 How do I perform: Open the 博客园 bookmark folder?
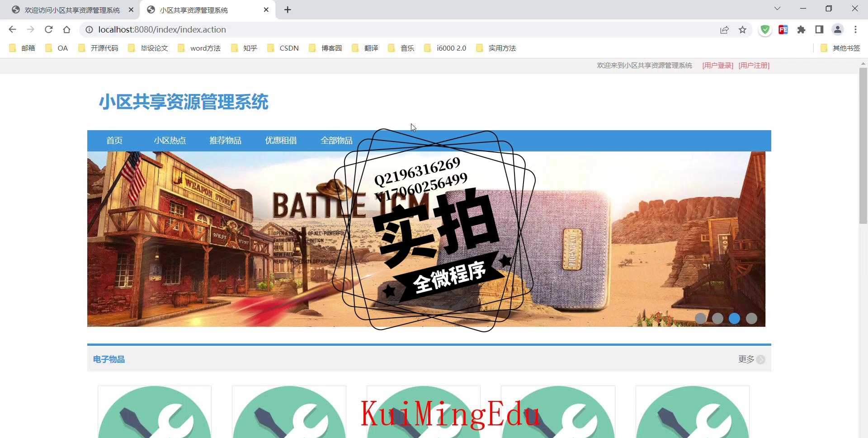pyautogui.click(x=325, y=48)
